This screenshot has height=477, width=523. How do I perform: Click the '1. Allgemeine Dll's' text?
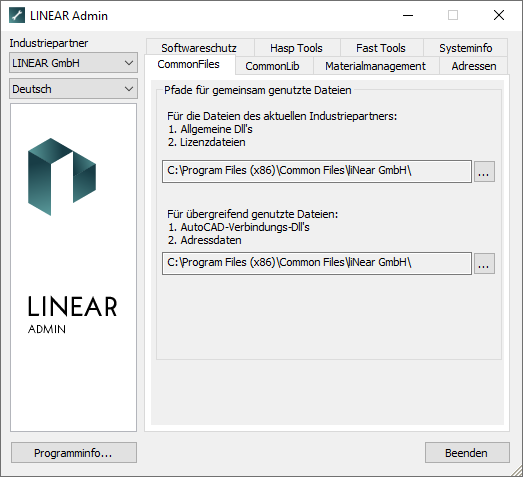(x=210, y=129)
